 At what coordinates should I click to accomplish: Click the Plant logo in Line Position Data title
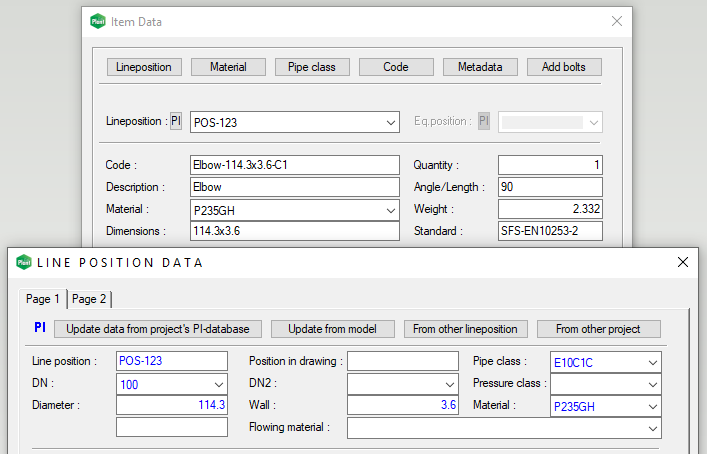[22, 262]
